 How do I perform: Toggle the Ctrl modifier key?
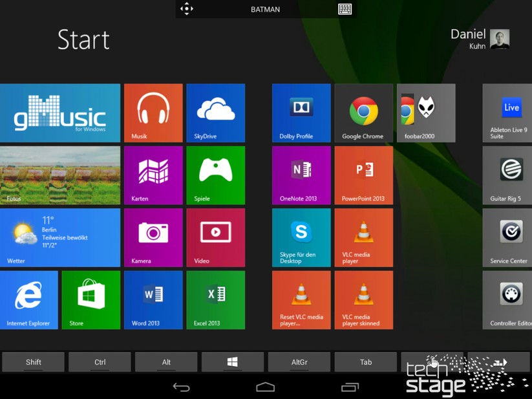pyautogui.click(x=100, y=362)
